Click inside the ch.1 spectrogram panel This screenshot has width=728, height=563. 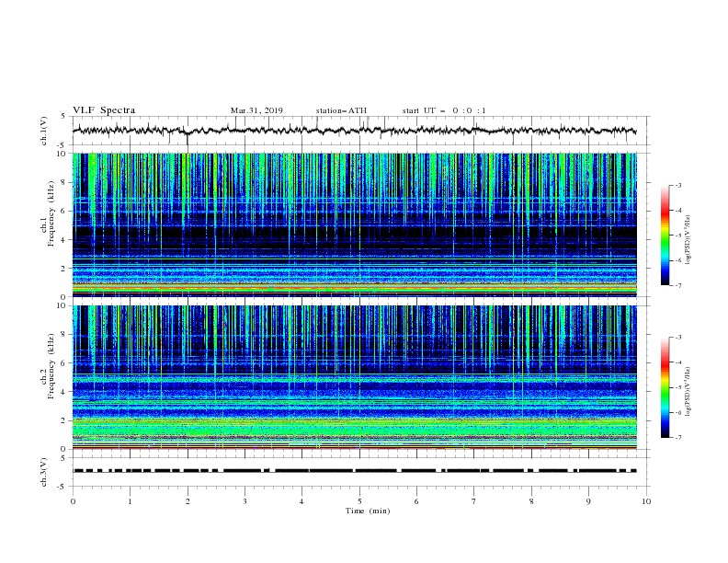point(355,224)
